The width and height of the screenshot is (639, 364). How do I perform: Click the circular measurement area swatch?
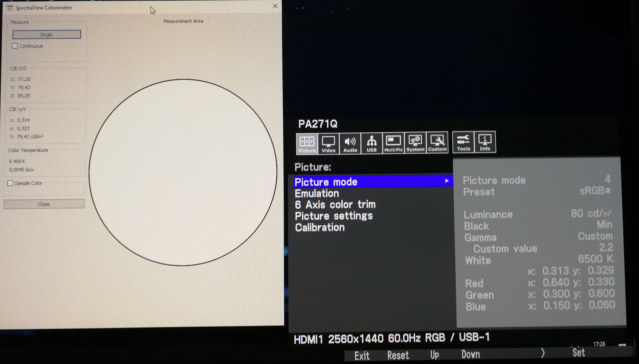183,173
